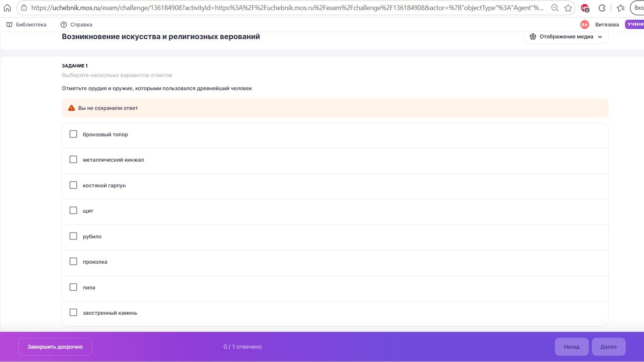Click the Далее button
The width and height of the screenshot is (644, 362).
[x=609, y=347]
